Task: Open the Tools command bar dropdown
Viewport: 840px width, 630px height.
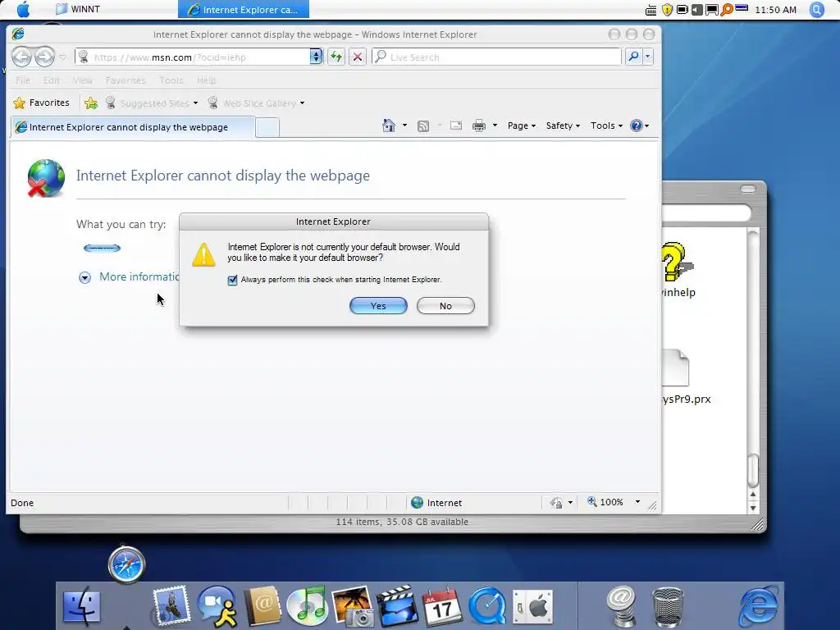Action: pyautogui.click(x=606, y=126)
